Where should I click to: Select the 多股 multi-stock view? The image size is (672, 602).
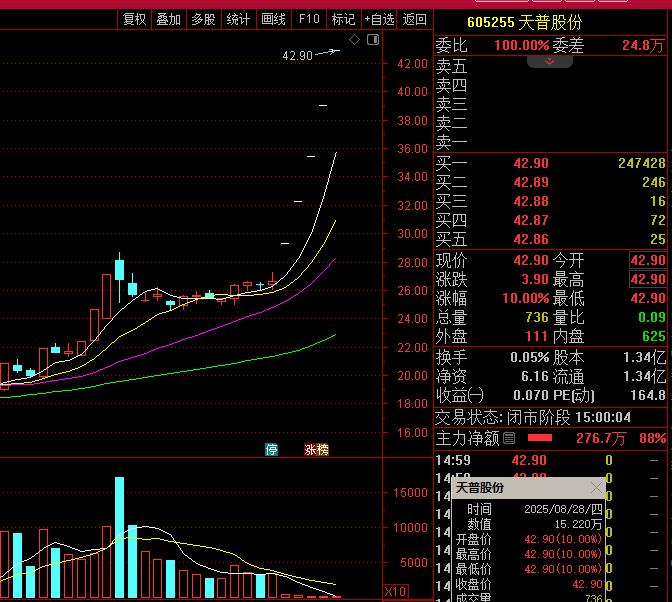click(203, 19)
